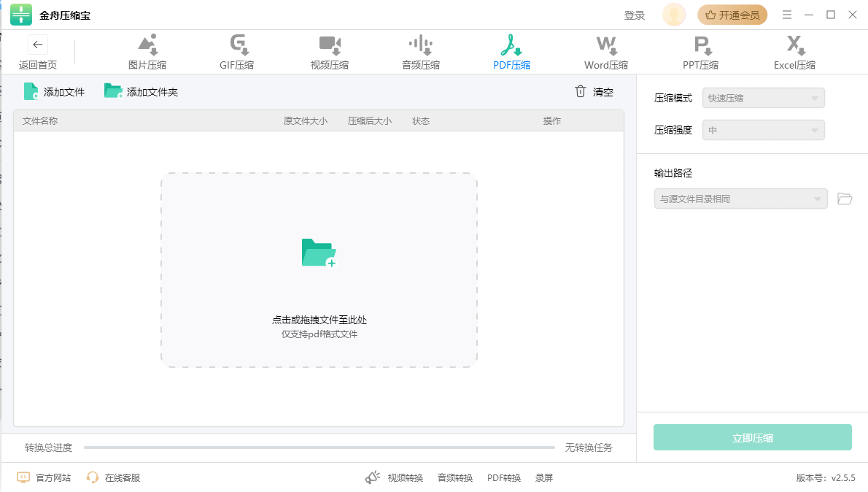Open the Excel压缩 compression tool
The width and height of the screenshot is (868, 492).
tap(794, 53)
